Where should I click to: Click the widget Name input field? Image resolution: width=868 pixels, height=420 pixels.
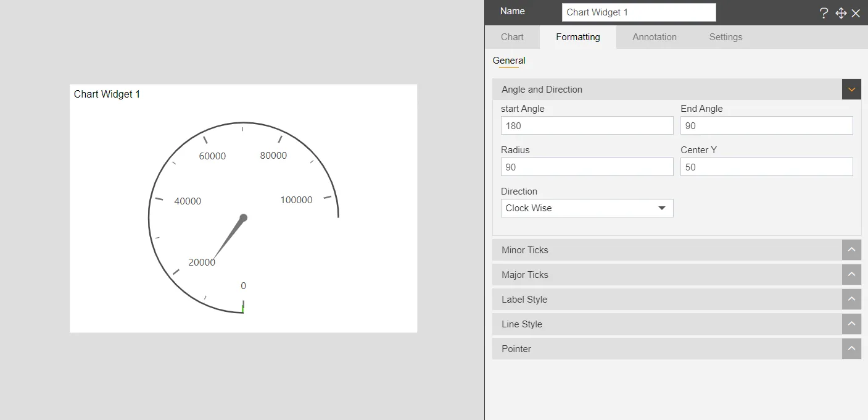coord(638,12)
